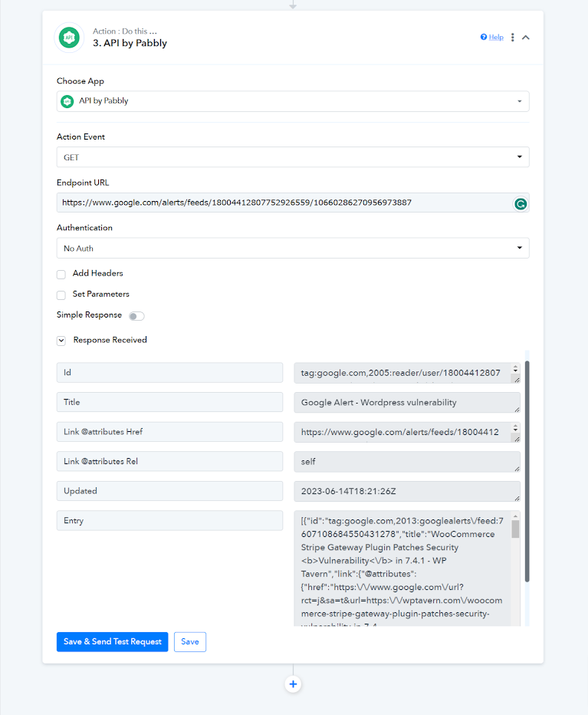Click the Endpoint URL input field
This screenshot has height=715, width=588.
coord(293,203)
